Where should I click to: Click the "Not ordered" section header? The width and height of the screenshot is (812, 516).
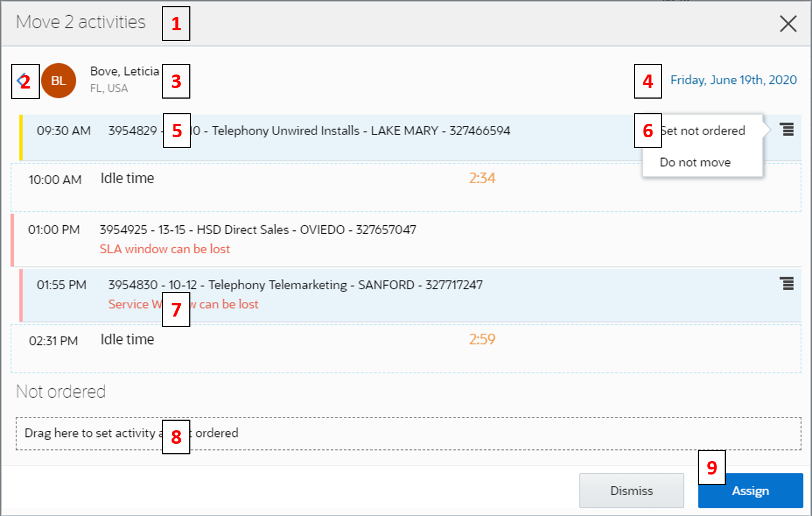point(60,392)
